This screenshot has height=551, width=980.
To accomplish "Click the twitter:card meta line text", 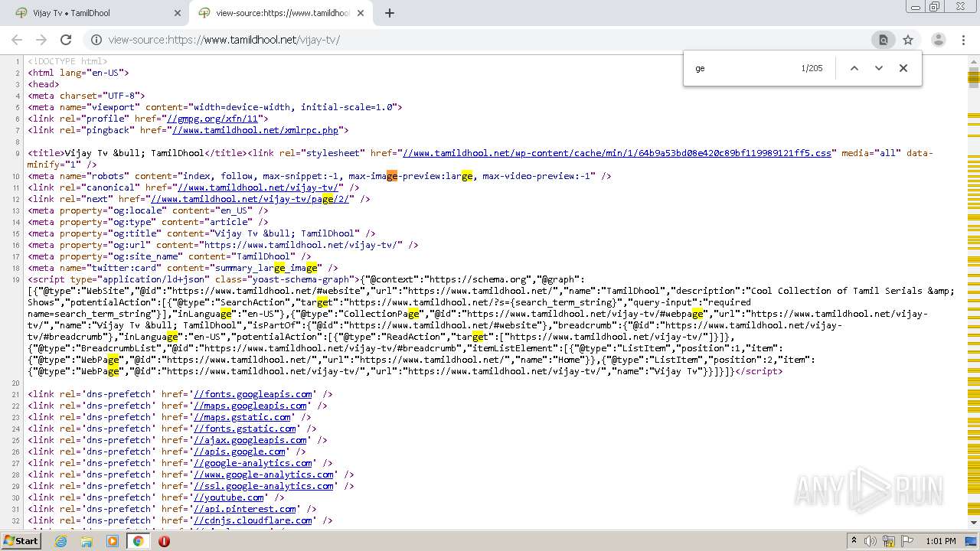I will click(182, 268).
